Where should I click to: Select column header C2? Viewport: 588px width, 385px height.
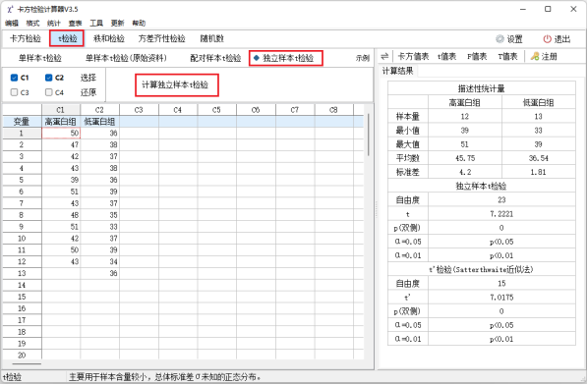tap(99, 110)
